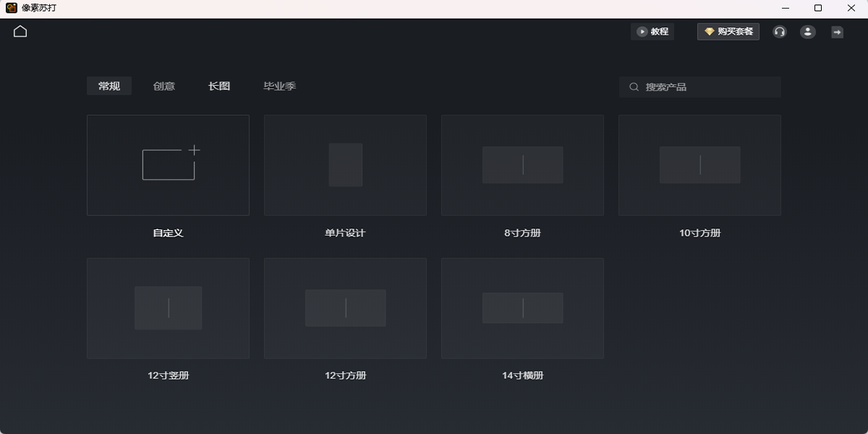Screen dimensions: 868x434
Task: Switch to the 长图 tab
Action: 219,85
